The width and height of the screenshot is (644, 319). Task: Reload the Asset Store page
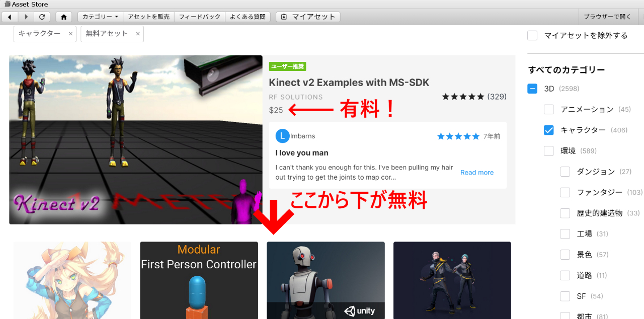(x=42, y=17)
